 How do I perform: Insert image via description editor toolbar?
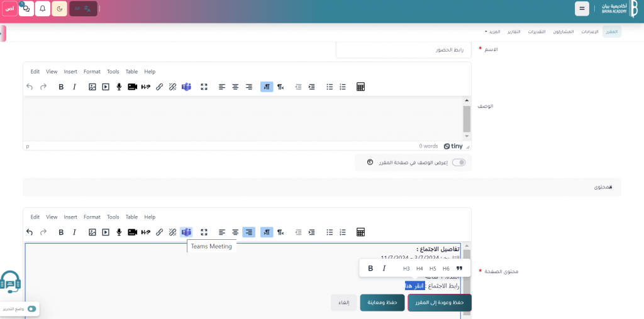pyautogui.click(x=92, y=87)
